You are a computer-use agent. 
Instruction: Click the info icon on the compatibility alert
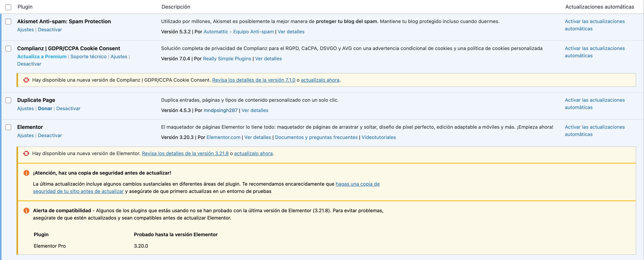click(x=26, y=211)
